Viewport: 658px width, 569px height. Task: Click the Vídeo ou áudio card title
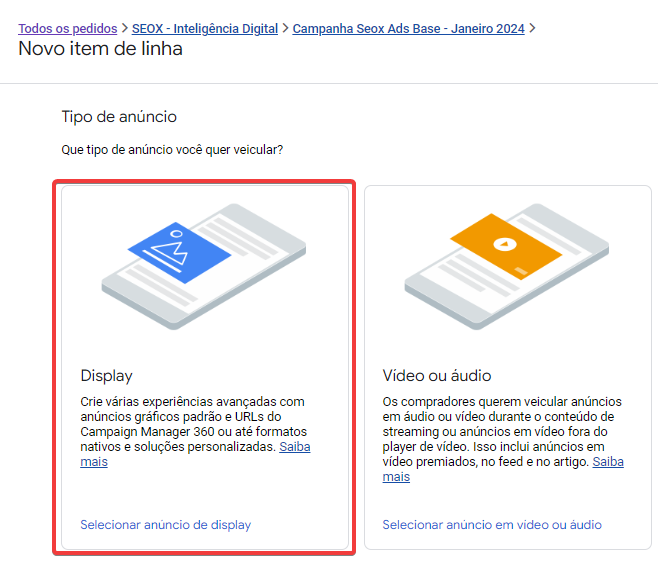point(437,376)
